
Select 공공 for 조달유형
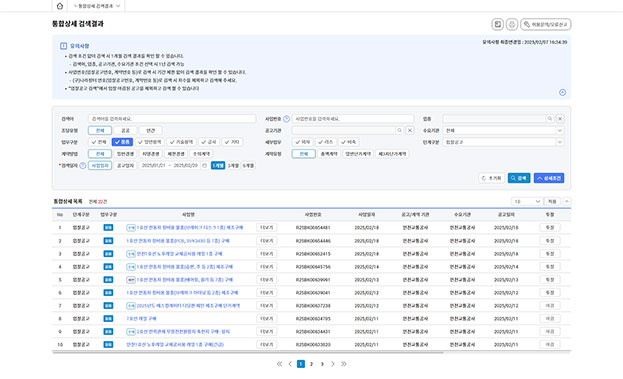[x=125, y=130]
